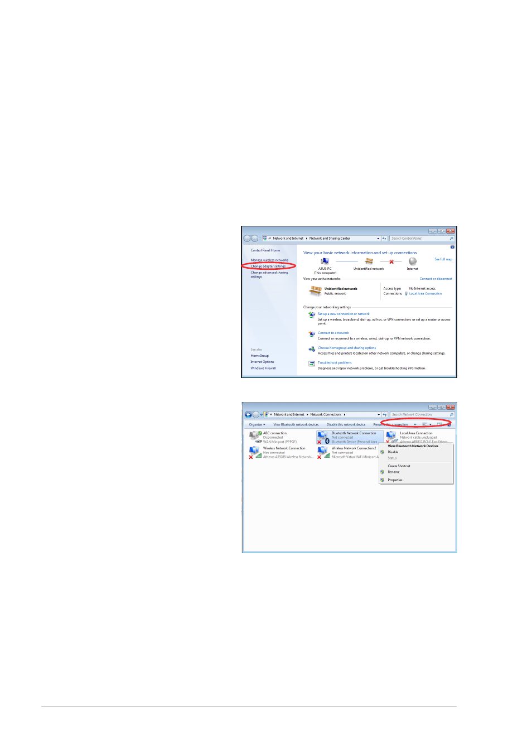532x756 pixels.
Task: Choose Rename in the context menu
Action: coord(394,472)
